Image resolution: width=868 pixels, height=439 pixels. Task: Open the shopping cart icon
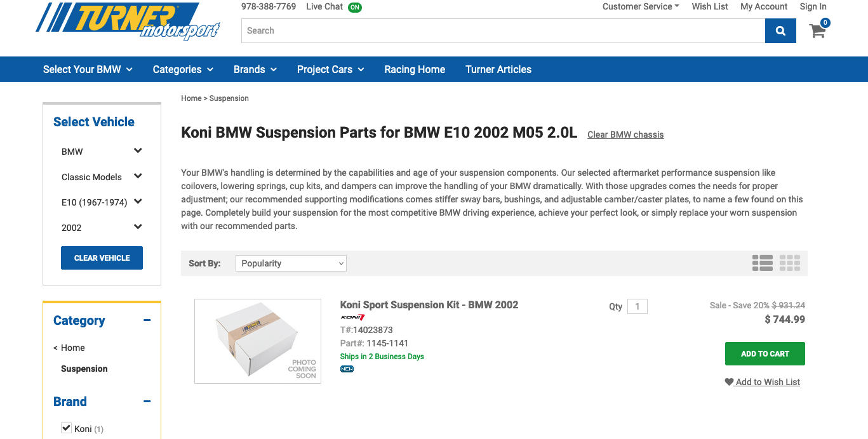pyautogui.click(x=817, y=30)
